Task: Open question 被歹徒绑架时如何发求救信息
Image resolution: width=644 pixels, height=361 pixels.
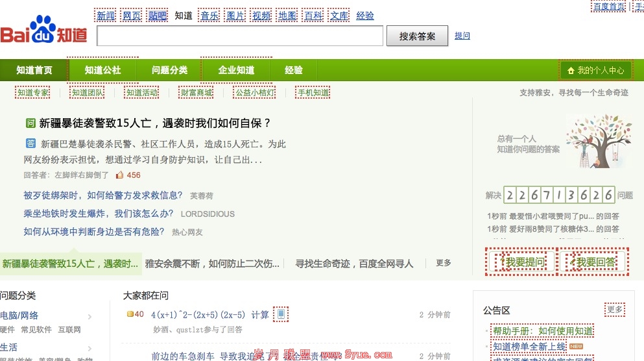Action: pos(102,195)
